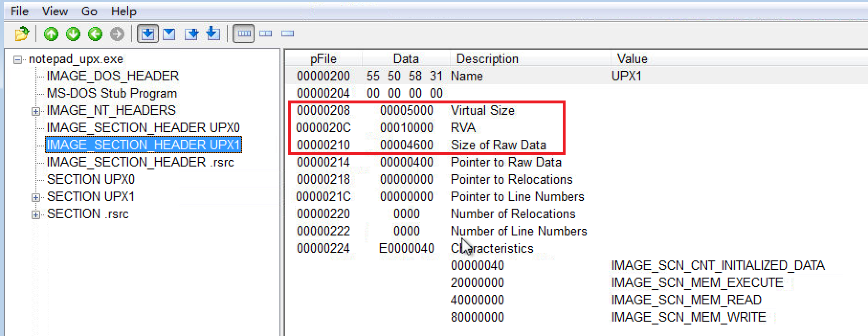868x336 pixels.
Task: Click the last blue down-arrow toolbar icon
Action: 213,34
